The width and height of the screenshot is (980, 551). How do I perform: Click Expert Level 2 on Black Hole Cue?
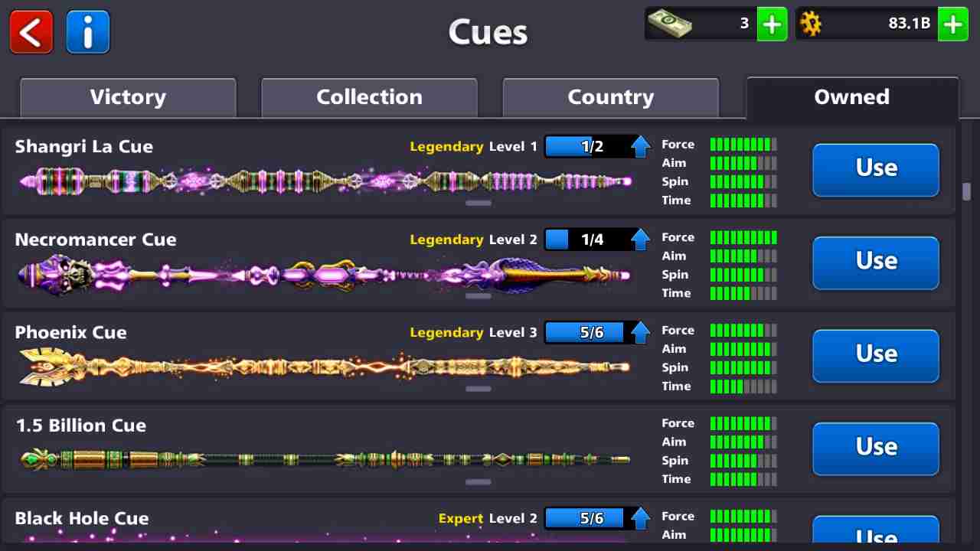click(x=488, y=518)
